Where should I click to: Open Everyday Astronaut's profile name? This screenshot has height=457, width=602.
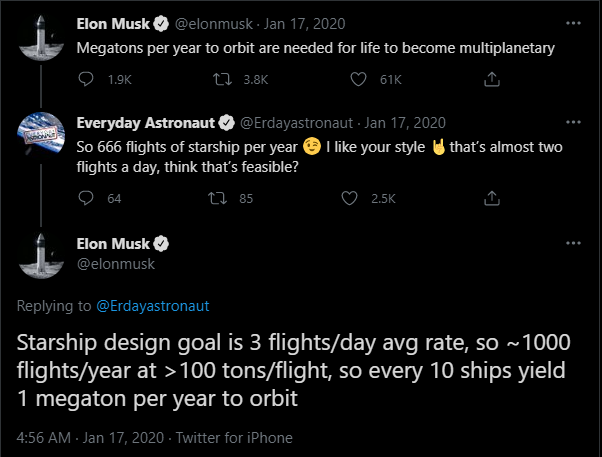click(145, 123)
